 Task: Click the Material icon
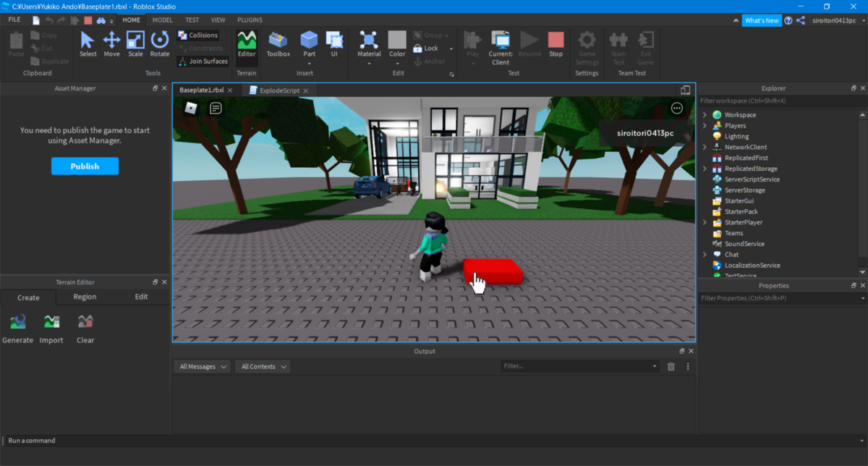coord(369,41)
